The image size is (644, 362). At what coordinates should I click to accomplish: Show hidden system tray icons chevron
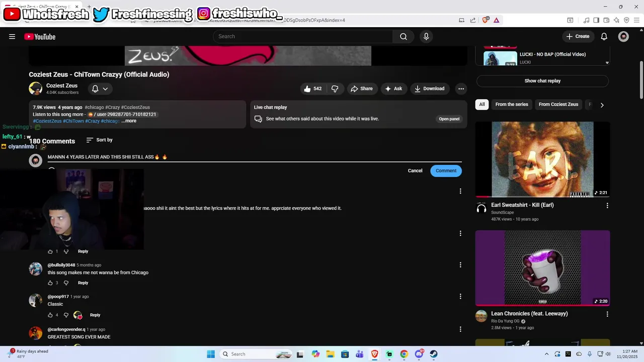pos(546,354)
